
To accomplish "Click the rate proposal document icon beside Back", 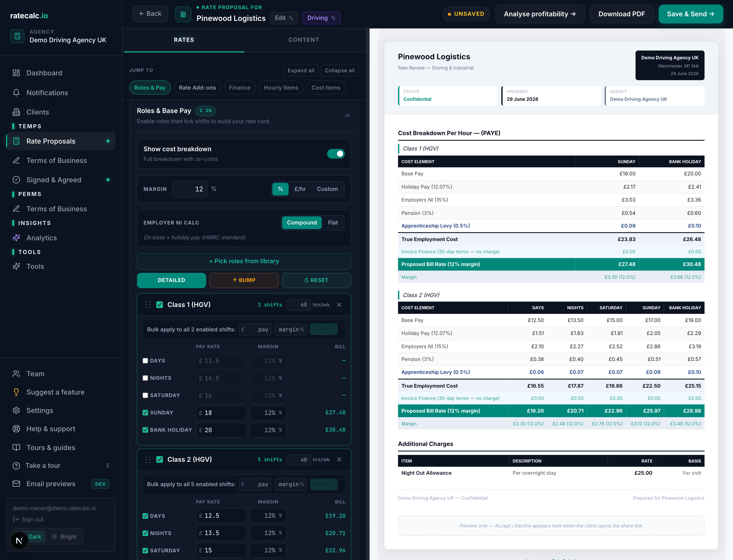I will click(x=183, y=14).
